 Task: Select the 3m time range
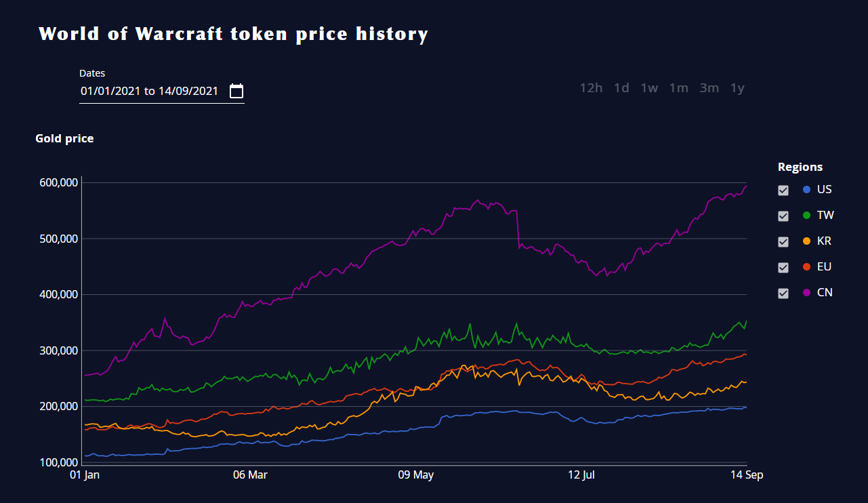point(709,88)
